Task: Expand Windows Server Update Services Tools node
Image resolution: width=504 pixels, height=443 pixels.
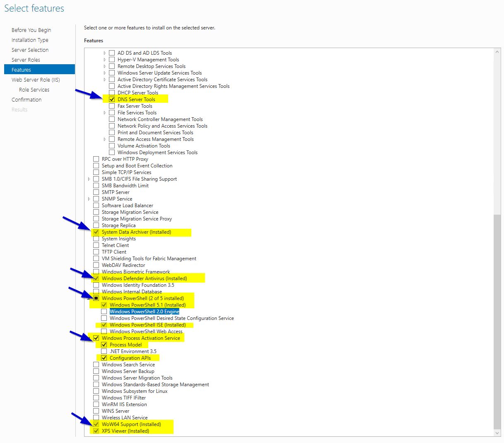Action: (105, 73)
